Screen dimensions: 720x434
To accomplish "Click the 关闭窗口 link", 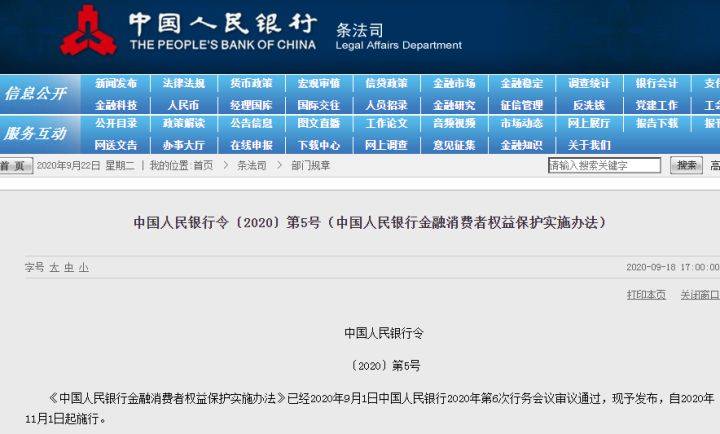I will (x=700, y=295).
